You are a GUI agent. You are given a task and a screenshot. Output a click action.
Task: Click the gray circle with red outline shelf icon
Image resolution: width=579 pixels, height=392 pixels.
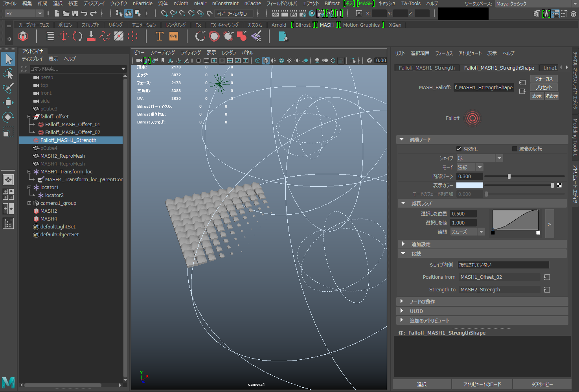coord(214,37)
